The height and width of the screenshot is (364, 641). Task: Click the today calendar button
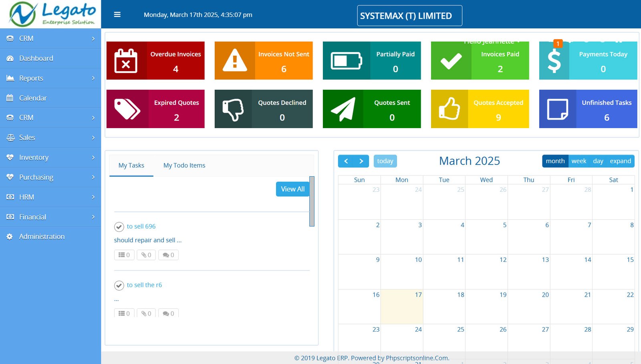(385, 161)
